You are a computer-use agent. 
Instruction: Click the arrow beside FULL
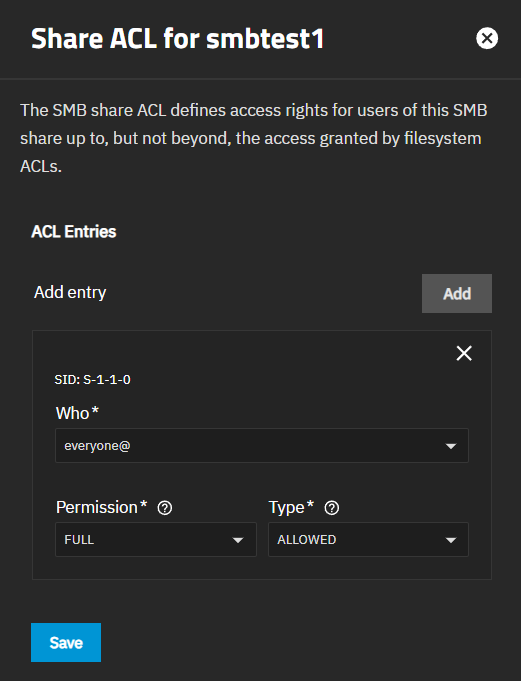coord(238,540)
